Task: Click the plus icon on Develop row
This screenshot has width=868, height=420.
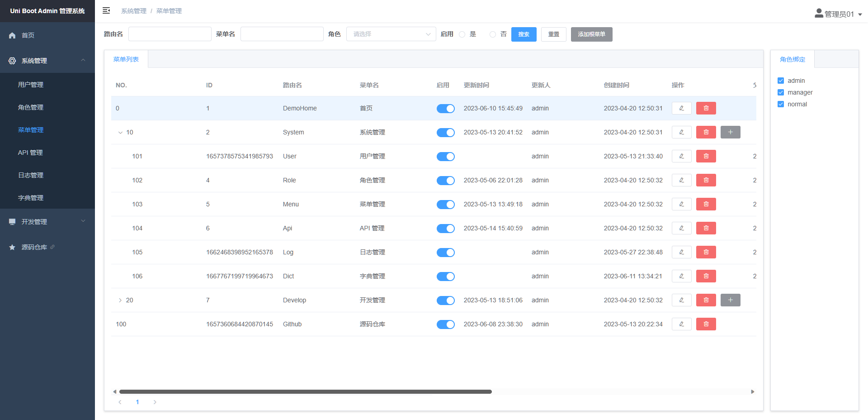Action: [730, 300]
